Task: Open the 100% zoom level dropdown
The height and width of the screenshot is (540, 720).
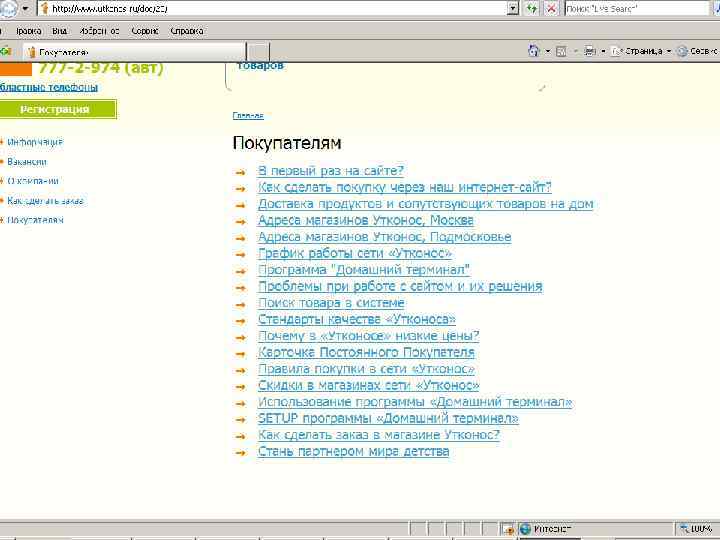Action: pyautogui.click(x=697, y=529)
